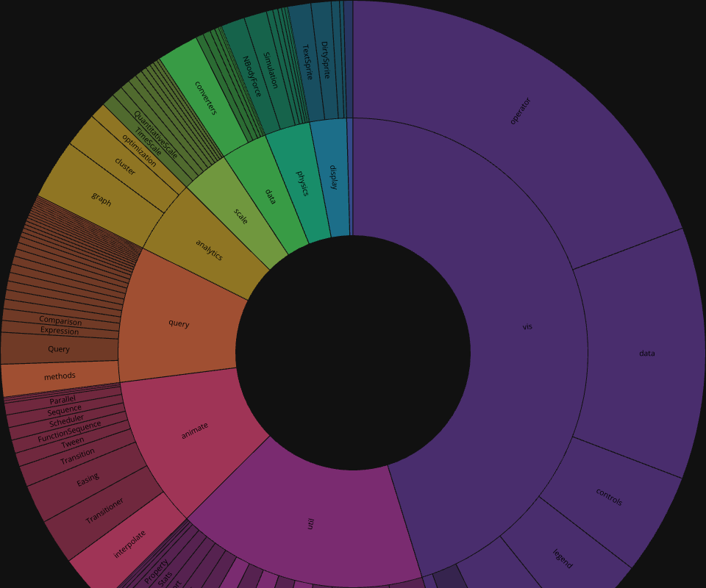706x588 pixels.
Task: Select the Sequence segment
Action: click(65, 410)
